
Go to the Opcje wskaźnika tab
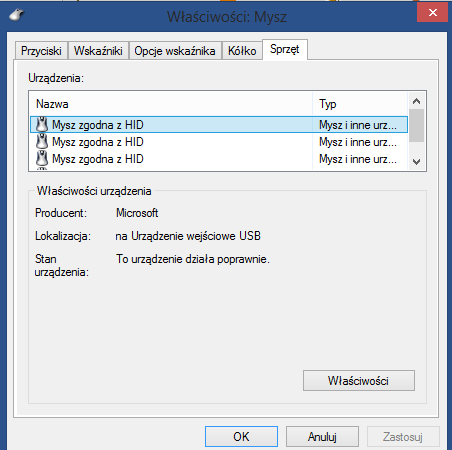pos(175,51)
